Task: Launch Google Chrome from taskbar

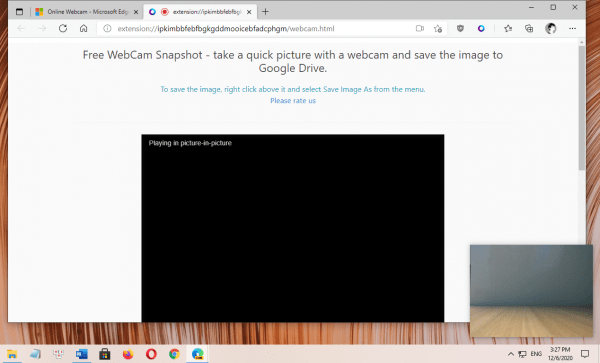Action: [174, 354]
